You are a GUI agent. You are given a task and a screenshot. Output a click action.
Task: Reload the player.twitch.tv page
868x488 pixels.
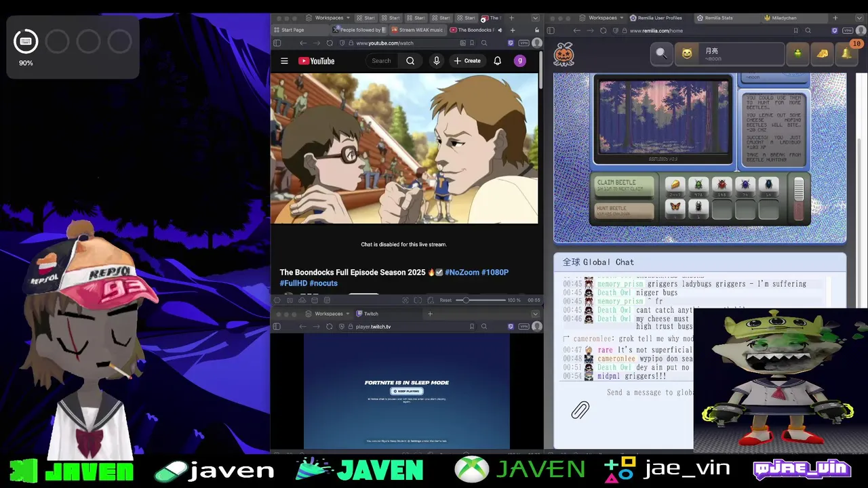point(330,327)
